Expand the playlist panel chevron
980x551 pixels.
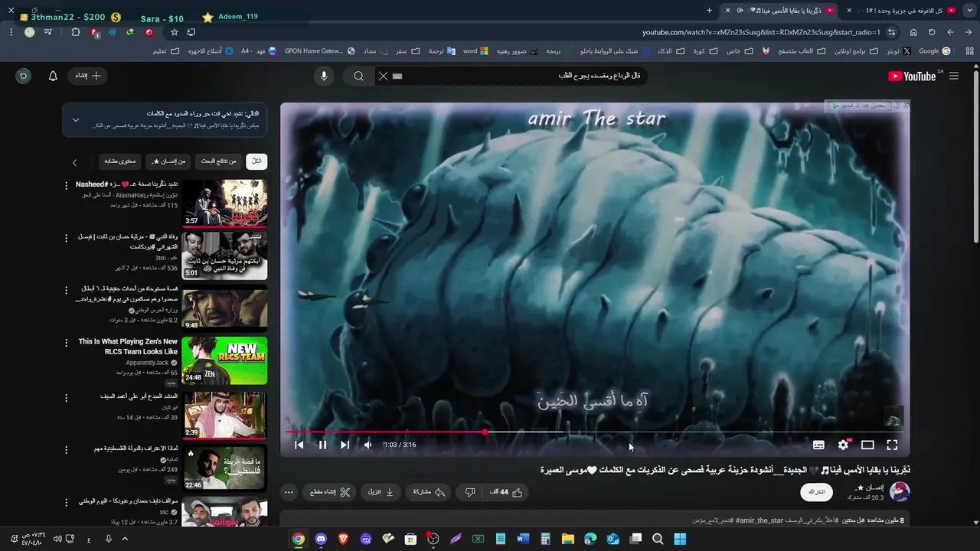pyautogui.click(x=76, y=120)
